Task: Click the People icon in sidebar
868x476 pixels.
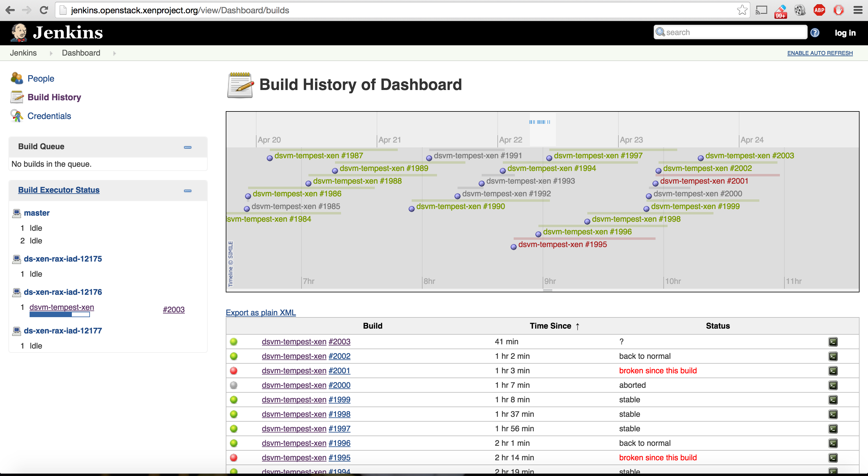Action: tap(17, 78)
